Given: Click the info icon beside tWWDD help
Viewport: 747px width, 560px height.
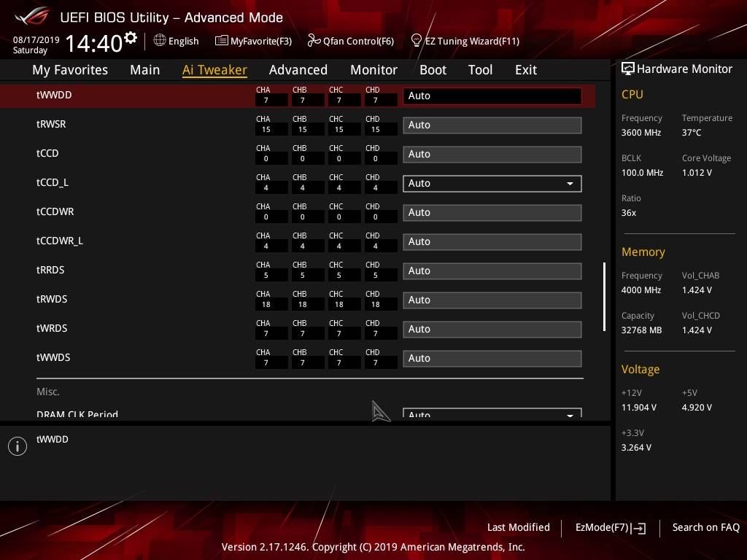Looking at the screenshot, I should tap(18, 446).
